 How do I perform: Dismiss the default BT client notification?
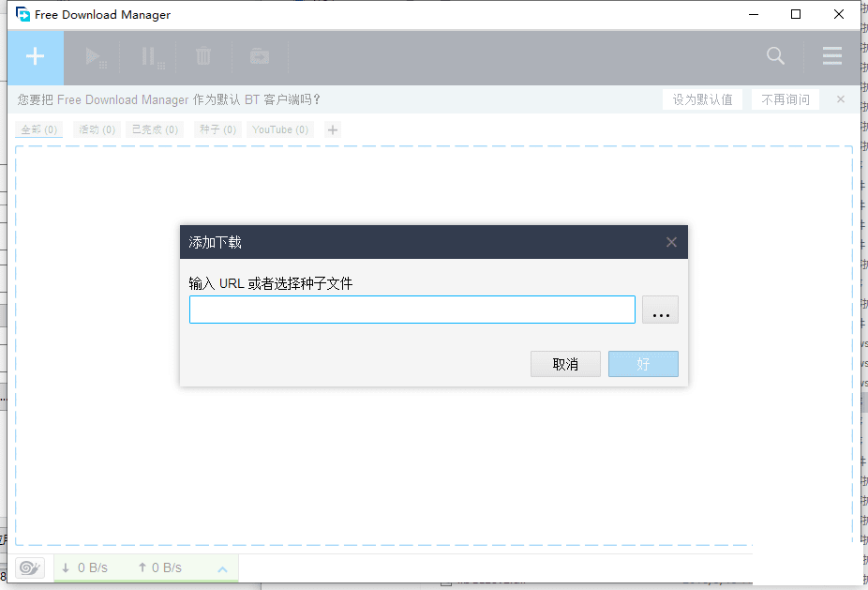click(x=841, y=99)
